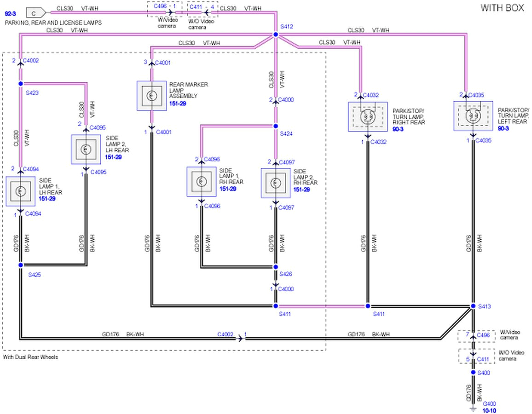
Task: Select Park/Stop/Turn Lamp Left Rear symbol
Action: (x=473, y=116)
